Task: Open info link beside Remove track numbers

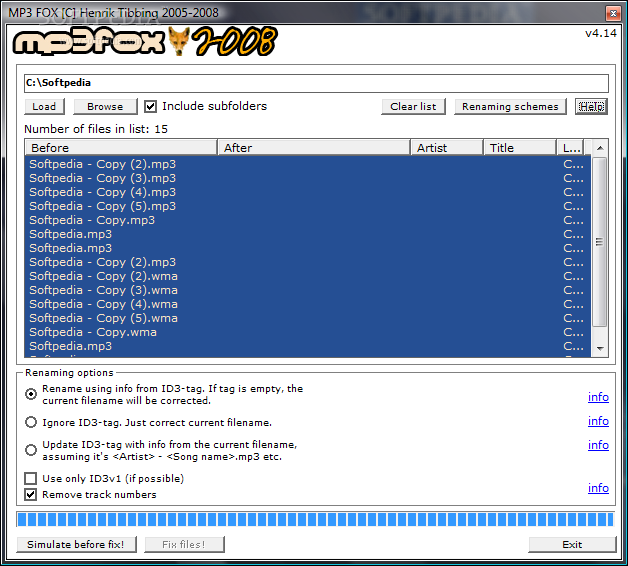Action: [x=598, y=488]
